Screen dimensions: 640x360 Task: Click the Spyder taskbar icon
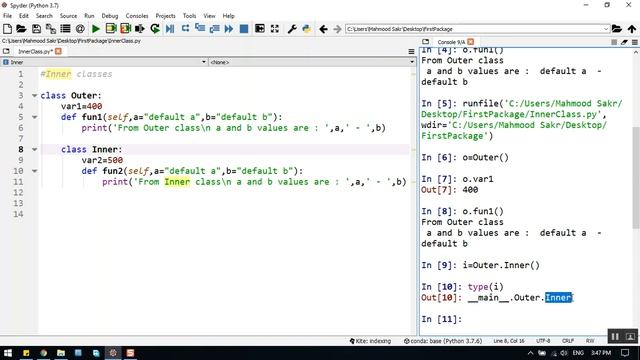pyautogui.click(x=113, y=353)
